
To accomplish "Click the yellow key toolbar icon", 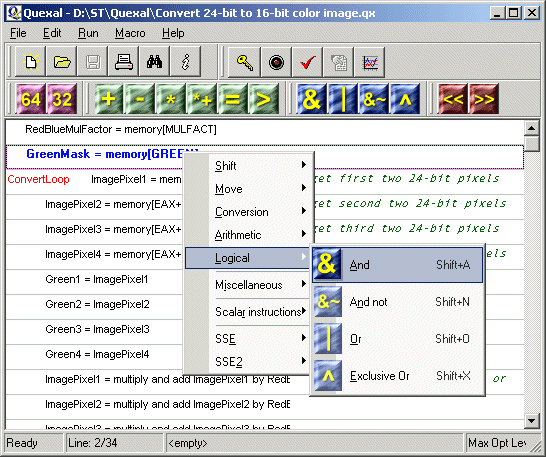I will (x=244, y=62).
